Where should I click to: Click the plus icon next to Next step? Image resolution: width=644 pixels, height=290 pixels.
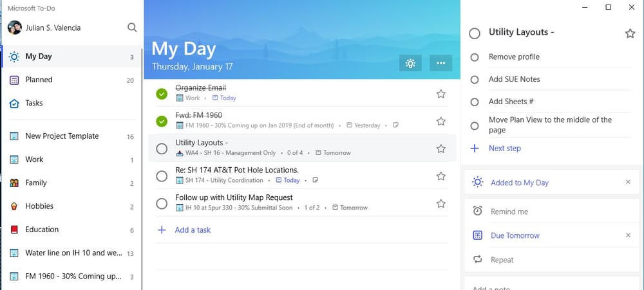(x=475, y=149)
